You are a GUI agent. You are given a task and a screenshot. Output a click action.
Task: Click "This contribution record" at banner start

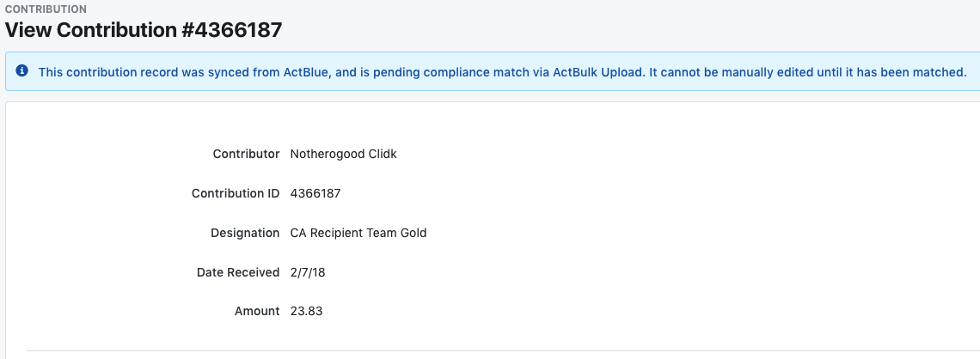point(108,72)
